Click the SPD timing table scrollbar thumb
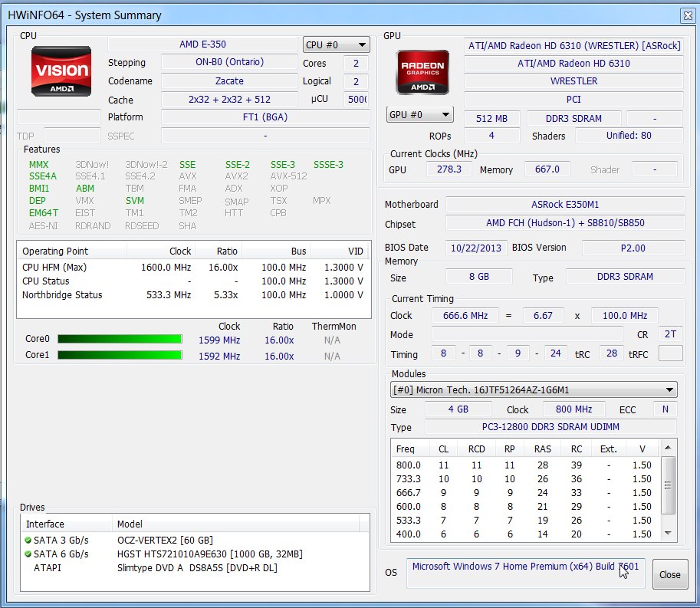The width and height of the screenshot is (700, 608). pos(668,485)
